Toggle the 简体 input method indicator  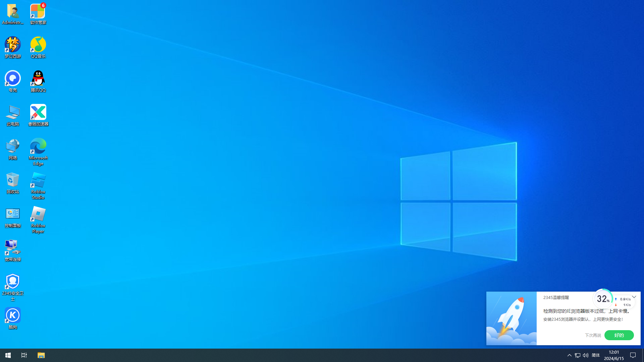coord(596,355)
